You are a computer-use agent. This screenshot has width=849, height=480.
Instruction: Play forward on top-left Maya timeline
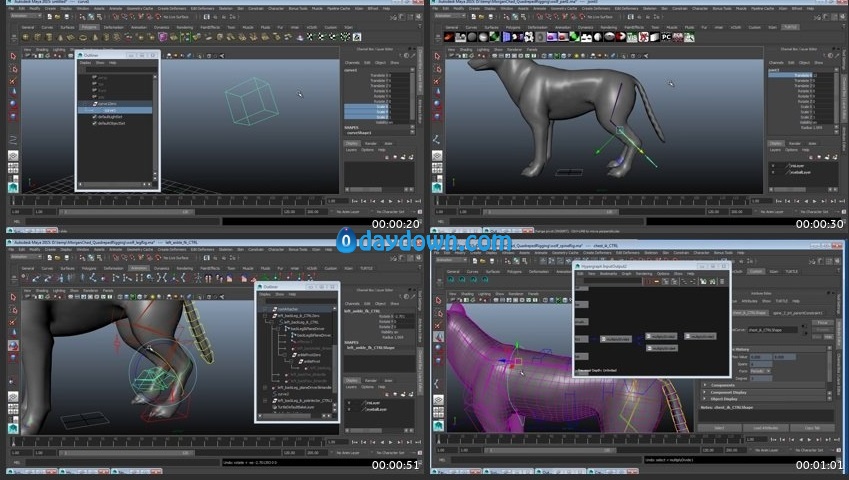tap(391, 201)
